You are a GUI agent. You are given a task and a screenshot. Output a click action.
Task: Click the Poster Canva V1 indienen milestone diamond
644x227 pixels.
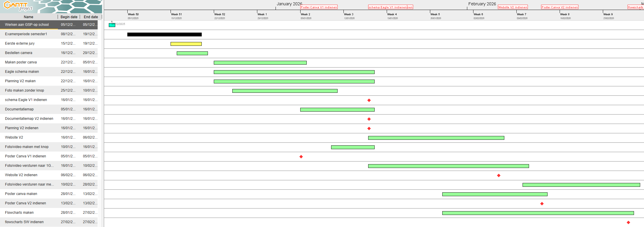point(301,157)
